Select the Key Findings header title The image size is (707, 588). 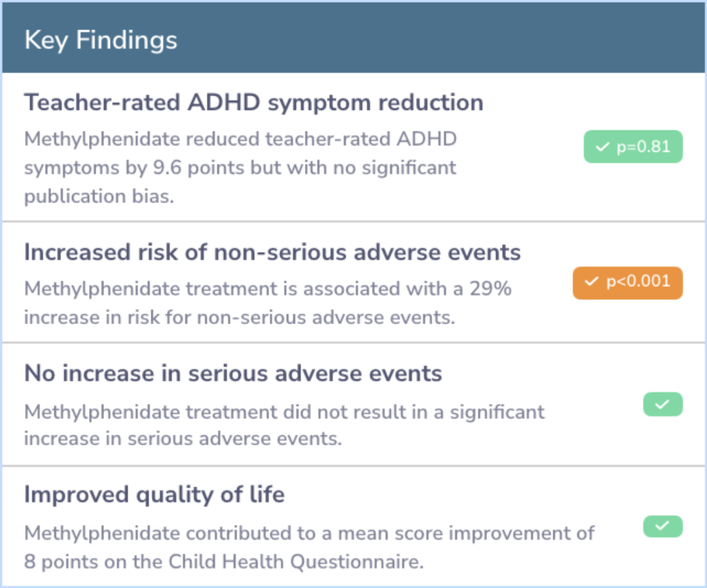[x=101, y=41]
